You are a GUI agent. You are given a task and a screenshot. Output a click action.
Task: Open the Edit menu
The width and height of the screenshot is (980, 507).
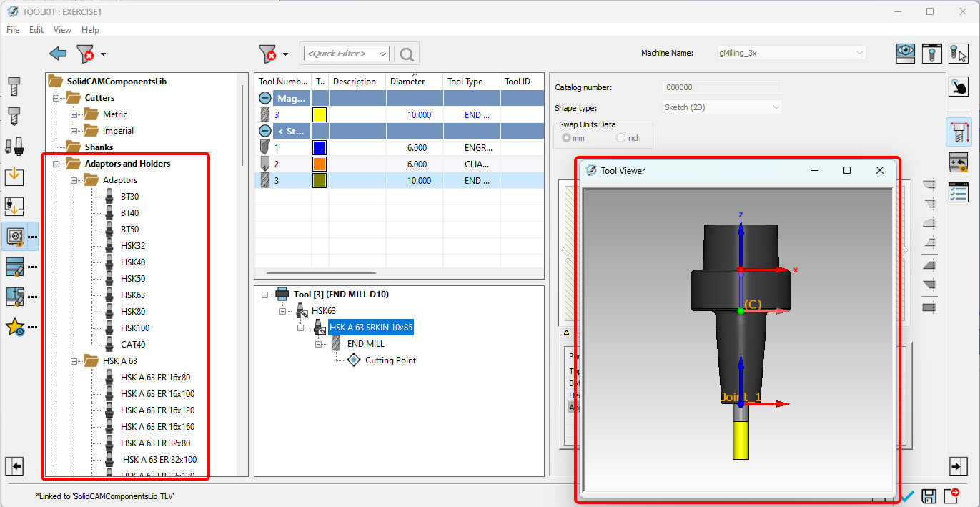[36, 30]
